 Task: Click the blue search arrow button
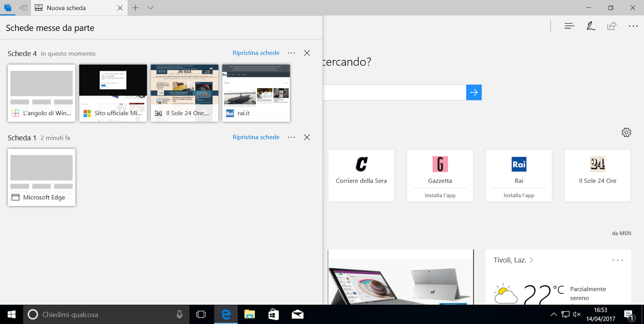coord(474,93)
